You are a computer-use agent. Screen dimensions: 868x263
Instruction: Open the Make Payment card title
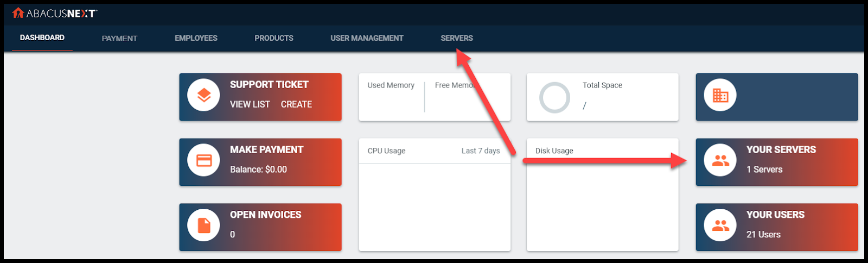pos(266,149)
